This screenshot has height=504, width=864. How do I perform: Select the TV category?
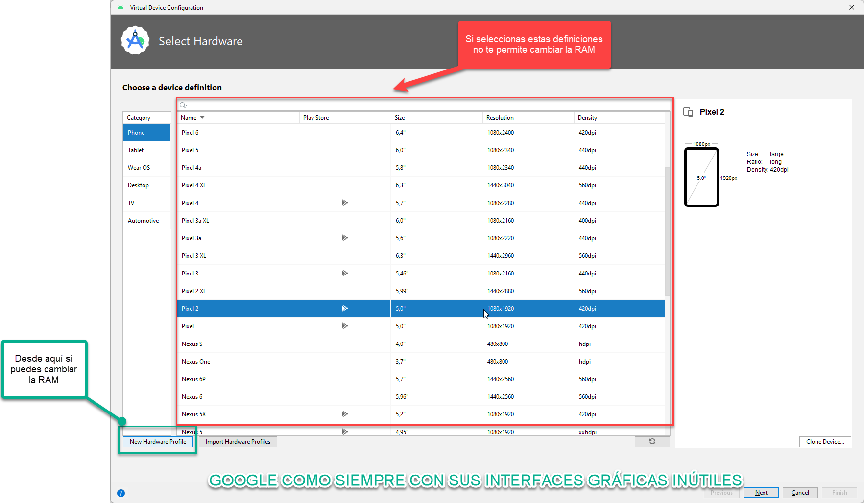point(146,203)
